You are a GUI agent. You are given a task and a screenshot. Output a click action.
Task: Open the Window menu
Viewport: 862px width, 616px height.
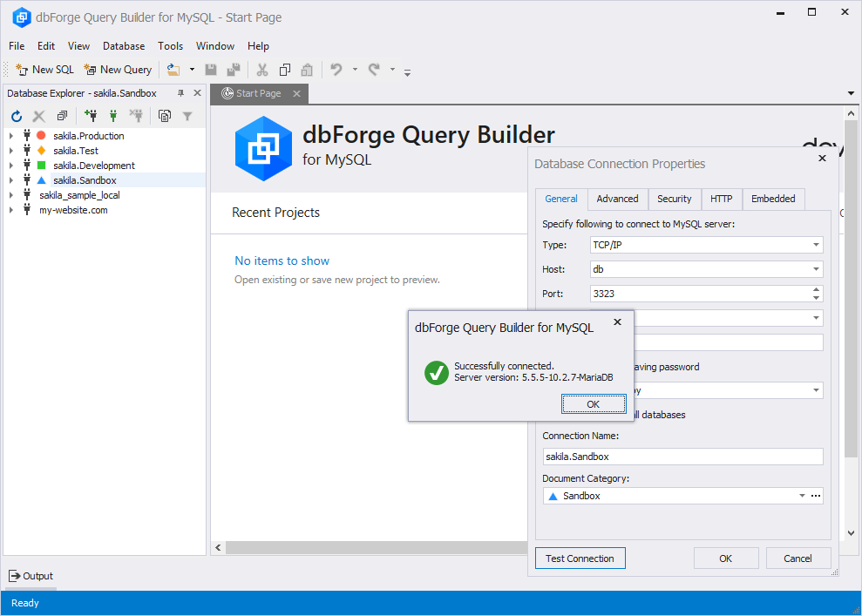click(215, 46)
